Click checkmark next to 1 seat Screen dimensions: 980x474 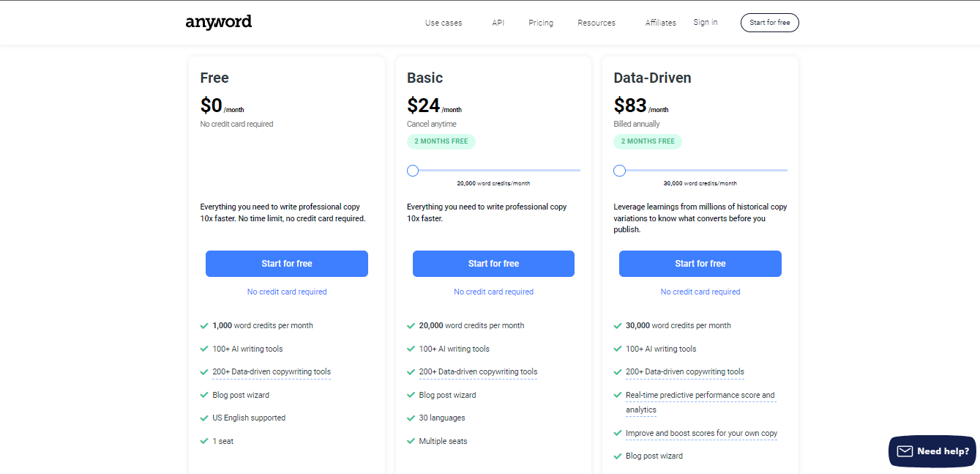pos(204,441)
